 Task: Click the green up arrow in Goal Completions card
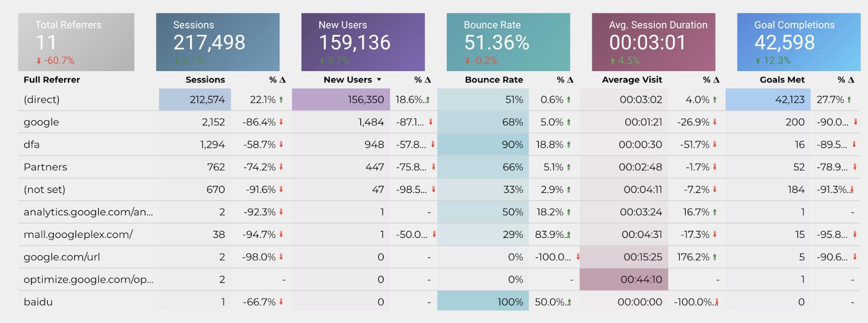click(758, 61)
